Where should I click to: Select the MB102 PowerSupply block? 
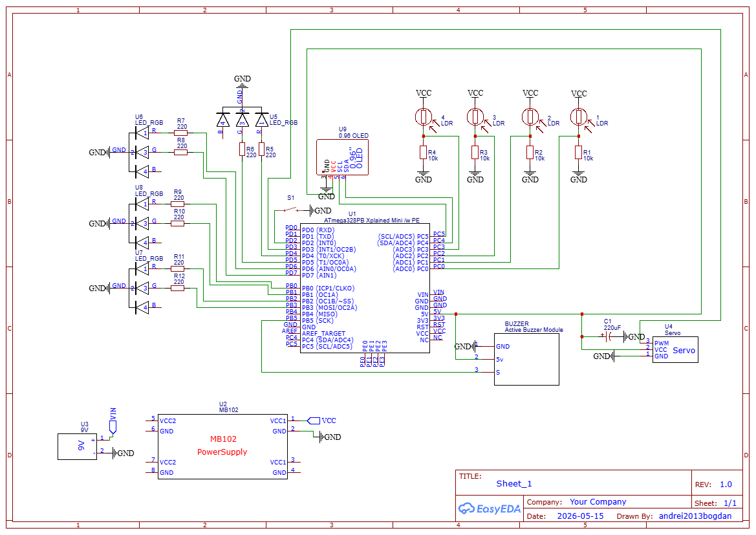click(x=222, y=446)
